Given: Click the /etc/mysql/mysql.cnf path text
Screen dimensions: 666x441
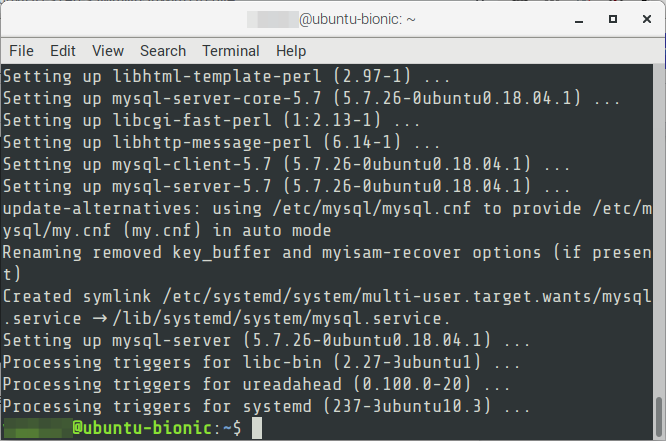Looking at the screenshot, I should pyautogui.click(x=372, y=209).
